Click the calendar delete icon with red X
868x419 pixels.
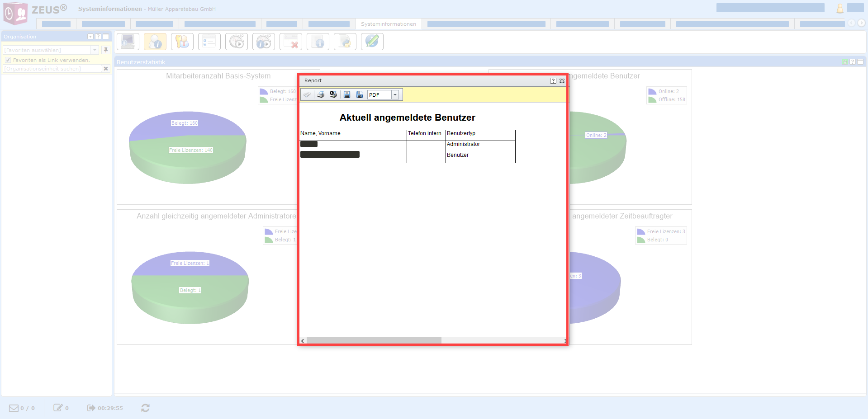(291, 42)
